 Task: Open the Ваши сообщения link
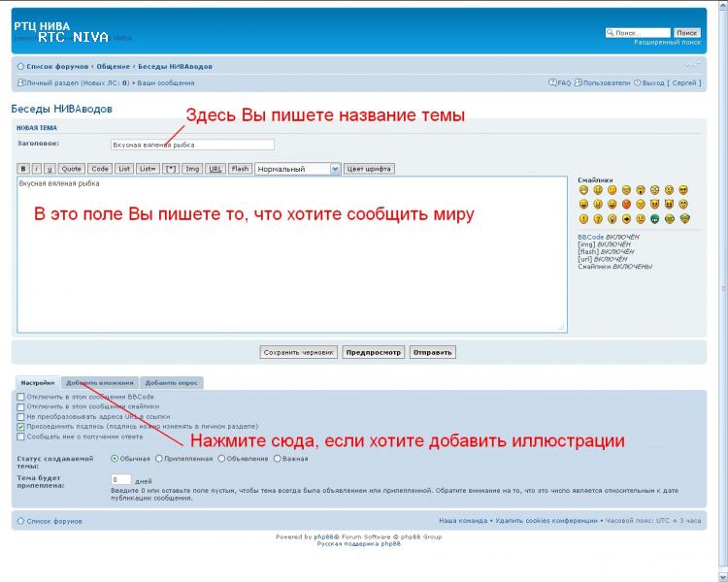pyautogui.click(x=166, y=83)
